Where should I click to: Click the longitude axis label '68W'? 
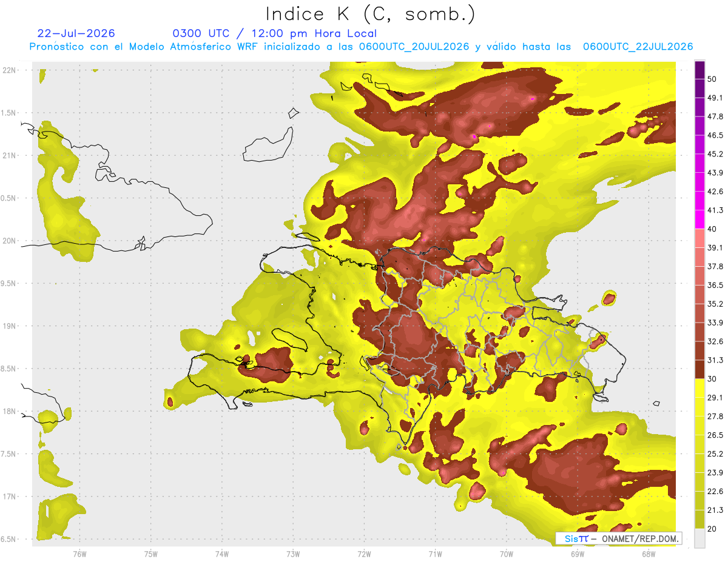click(649, 554)
